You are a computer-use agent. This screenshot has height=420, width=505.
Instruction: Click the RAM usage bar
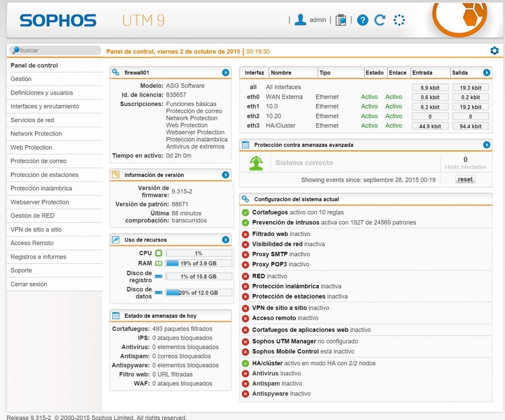(199, 263)
